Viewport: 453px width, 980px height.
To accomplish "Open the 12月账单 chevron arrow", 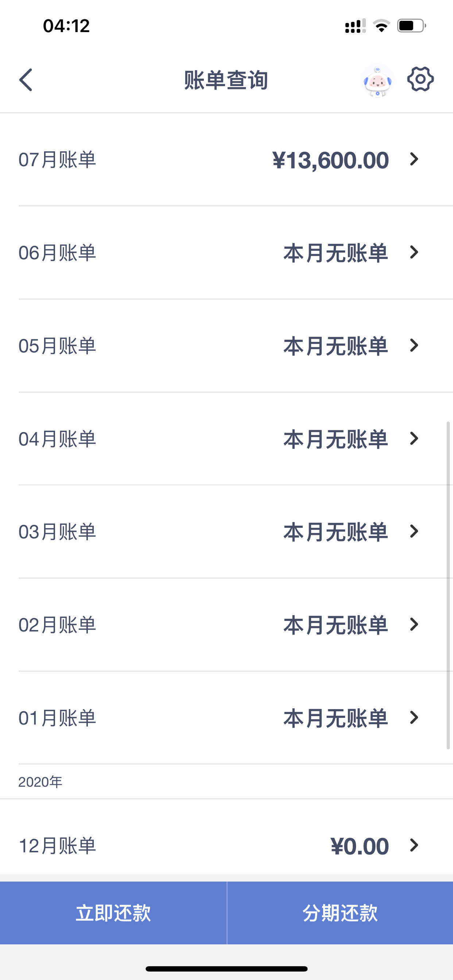I will tap(414, 845).
